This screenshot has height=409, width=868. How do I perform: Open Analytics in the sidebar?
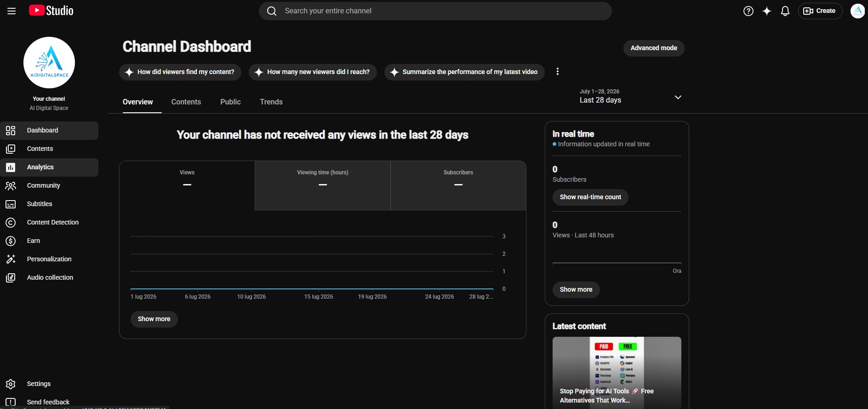pos(49,167)
